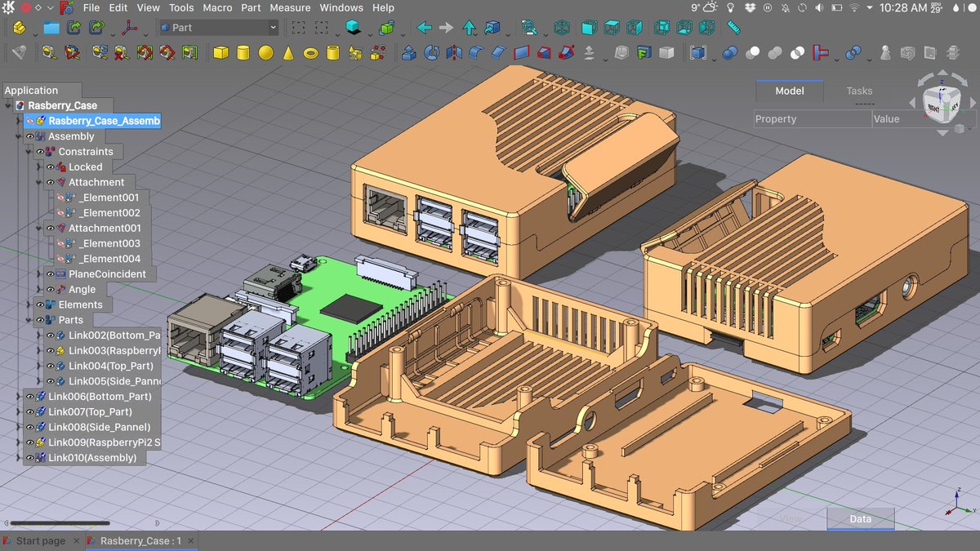Switch to the Tasks tab
This screenshot has height=551, width=980.
(x=859, y=91)
